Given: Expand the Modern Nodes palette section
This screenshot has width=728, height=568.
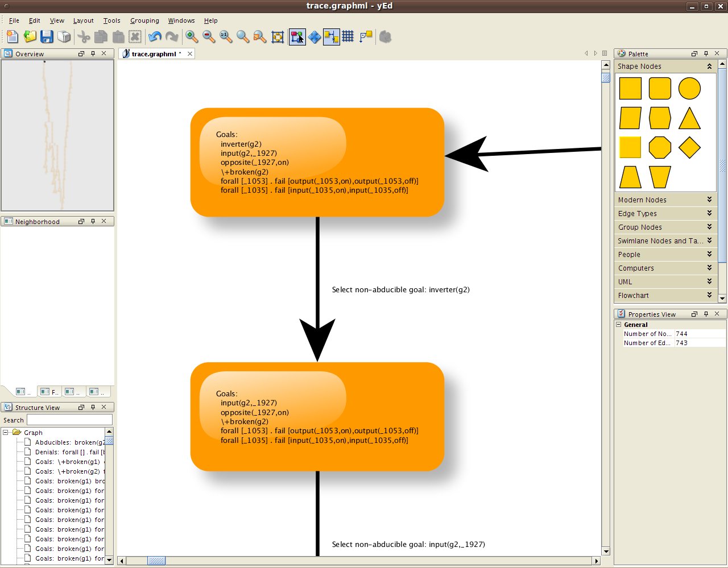Looking at the screenshot, I should (709, 200).
